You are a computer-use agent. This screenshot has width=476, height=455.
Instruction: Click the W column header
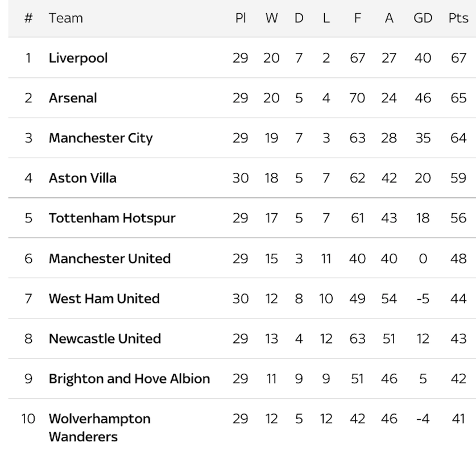click(x=271, y=18)
